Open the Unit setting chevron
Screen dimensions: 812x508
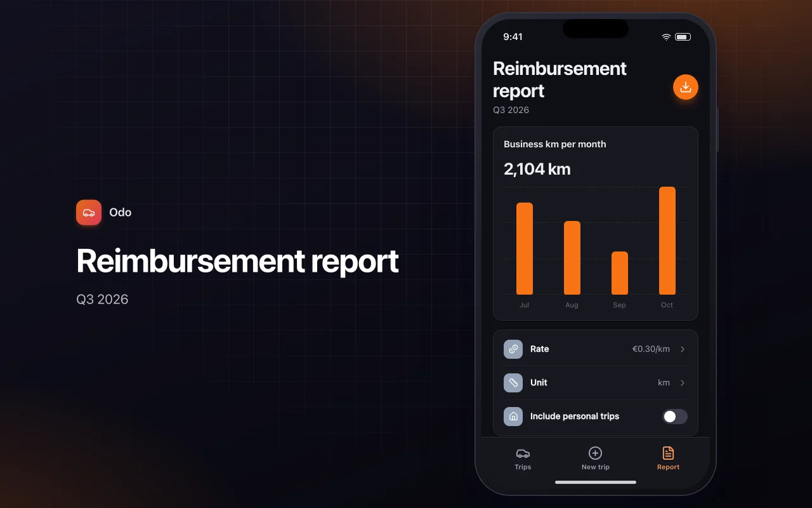[x=683, y=383]
